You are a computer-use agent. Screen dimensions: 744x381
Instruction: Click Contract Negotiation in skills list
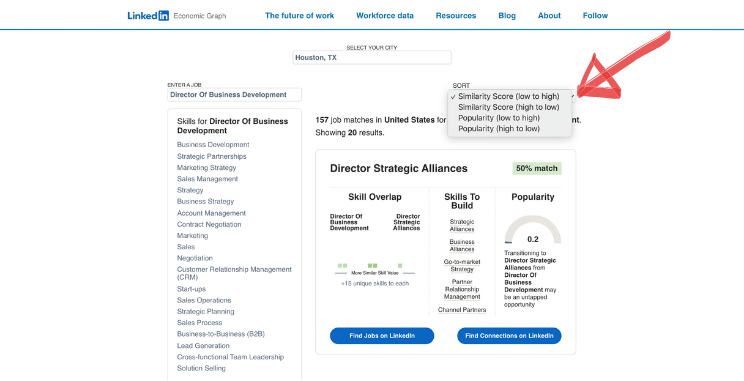pos(209,224)
